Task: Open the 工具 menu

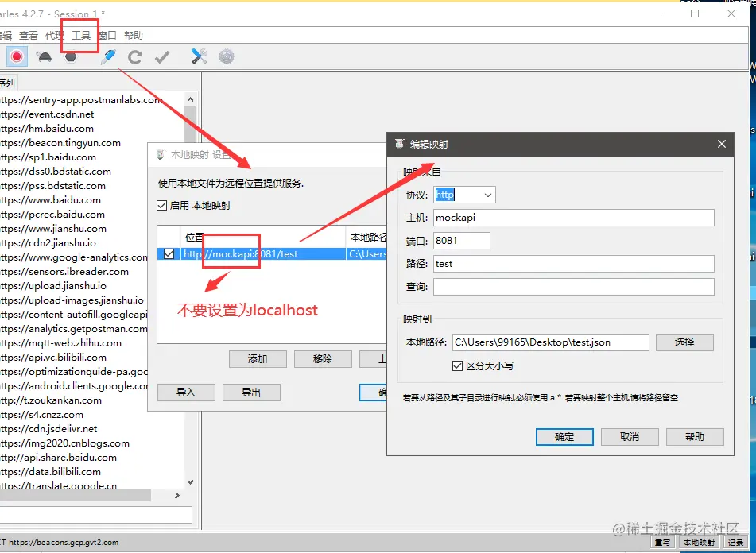Action: coord(81,35)
